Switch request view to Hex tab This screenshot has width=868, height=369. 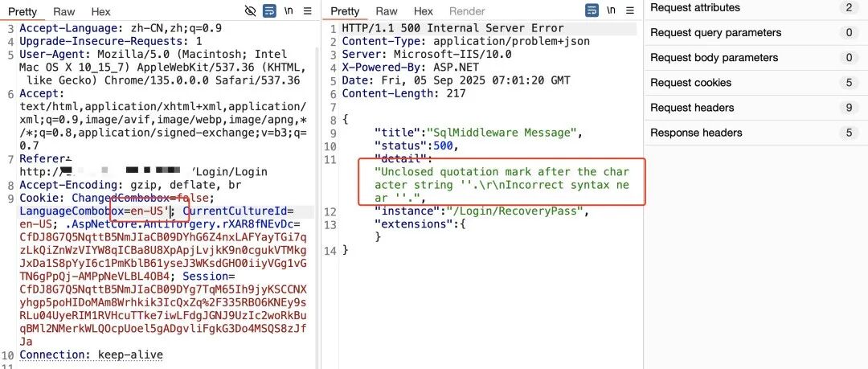pyautogui.click(x=100, y=11)
